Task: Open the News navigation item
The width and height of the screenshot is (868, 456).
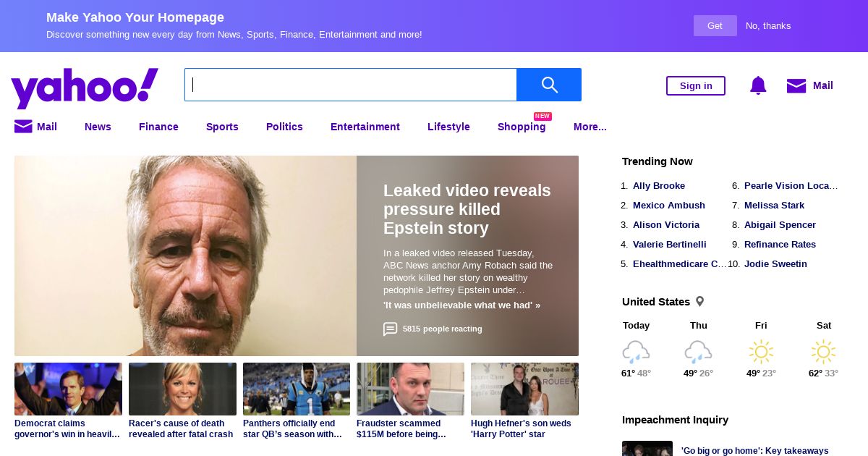Action: [x=98, y=127]
